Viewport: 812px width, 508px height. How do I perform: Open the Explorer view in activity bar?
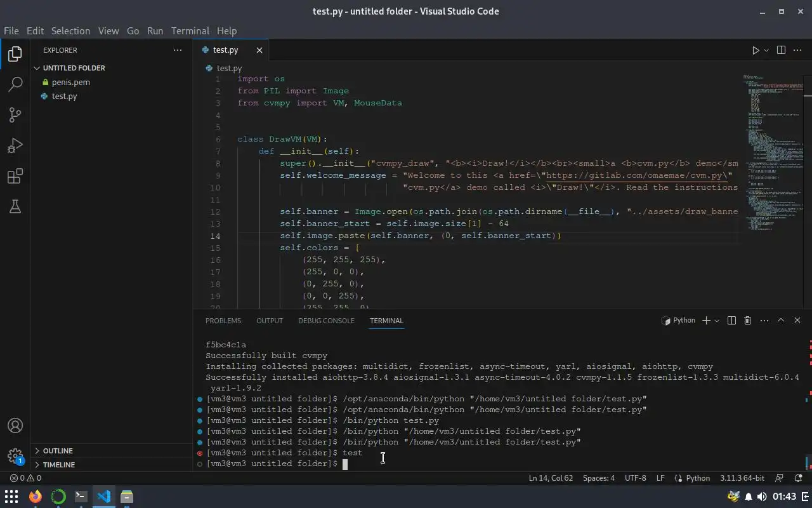click(x=15, y=53)
